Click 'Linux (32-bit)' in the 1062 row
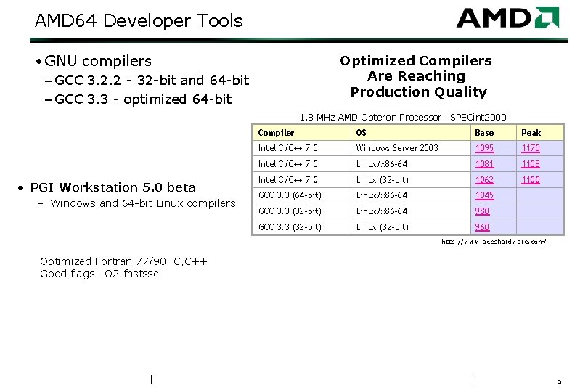The image size is (588, 392). click(382, 180)
